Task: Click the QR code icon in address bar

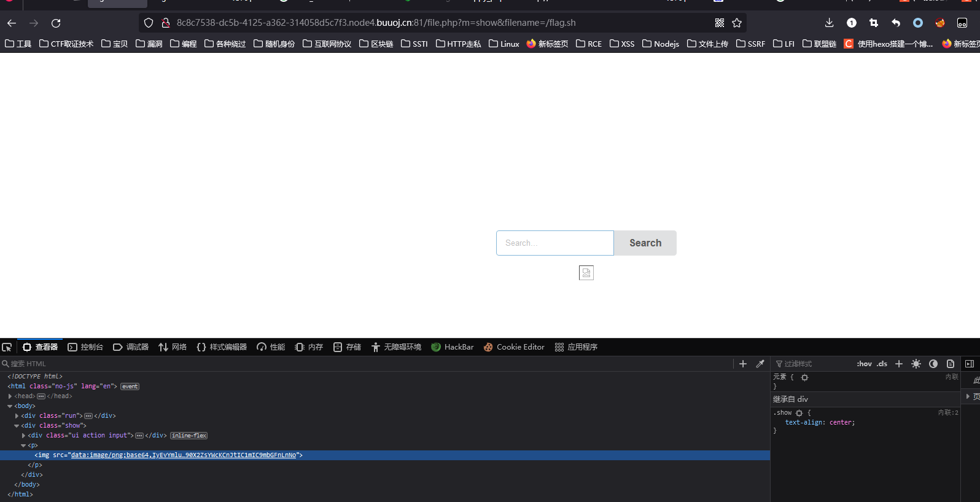Action: [x=720, y=23]
